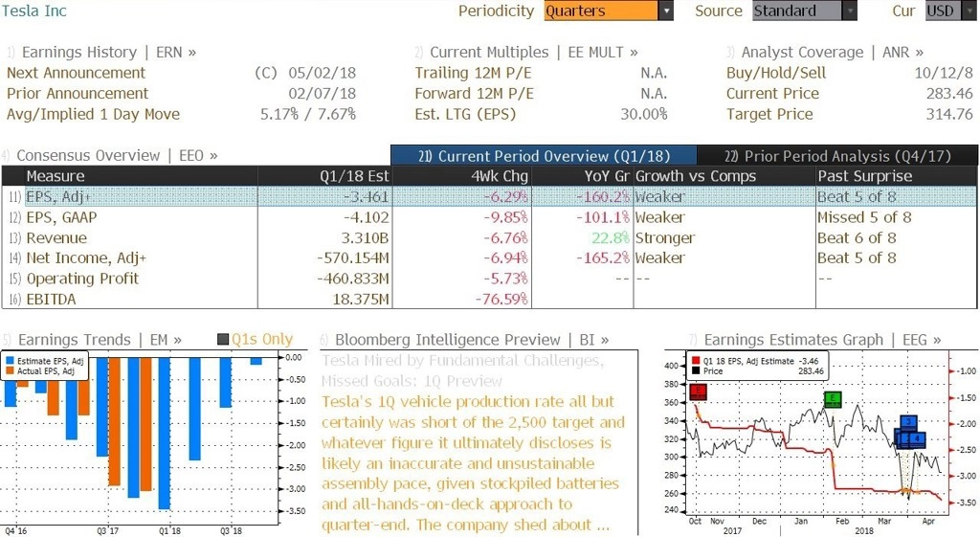Click the green E marker on estimates graph
The image size is (980, 537).
pos(833,399)
